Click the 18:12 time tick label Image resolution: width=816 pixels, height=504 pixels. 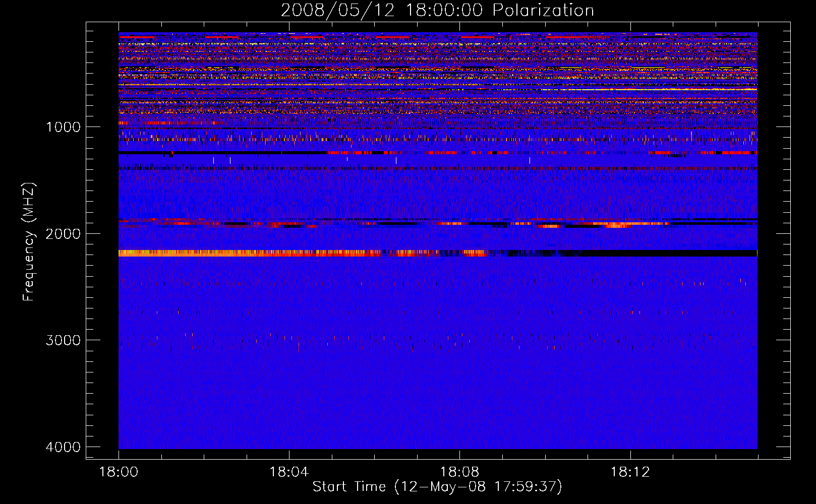tap(630, 472)
